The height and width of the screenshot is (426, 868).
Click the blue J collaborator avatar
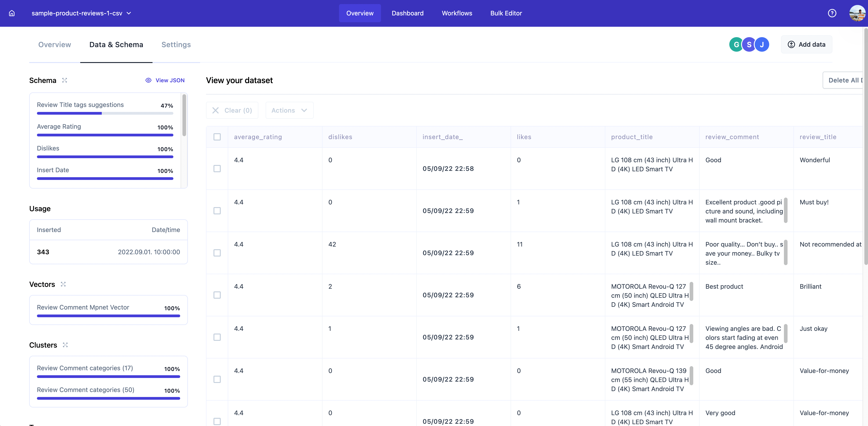point(761,44)
